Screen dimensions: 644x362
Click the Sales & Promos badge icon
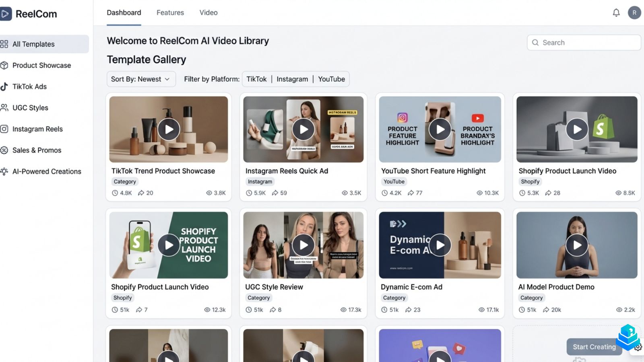tap(4, 150)
